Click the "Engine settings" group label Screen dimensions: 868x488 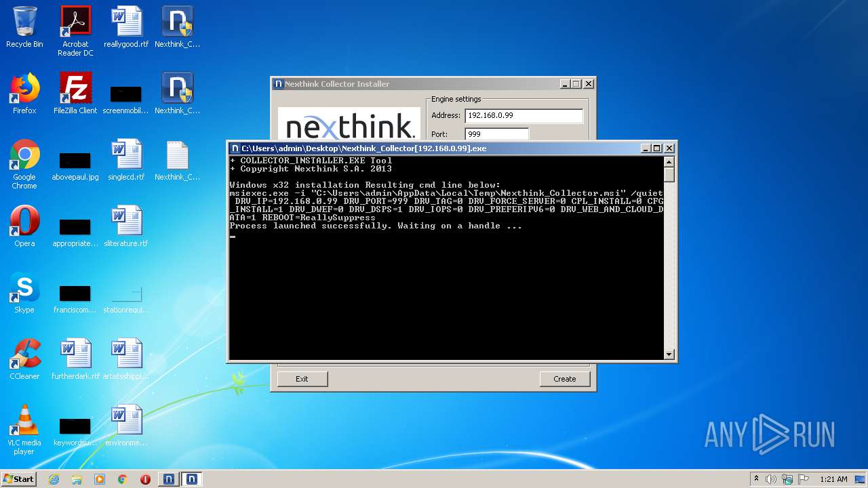point(456,99)
